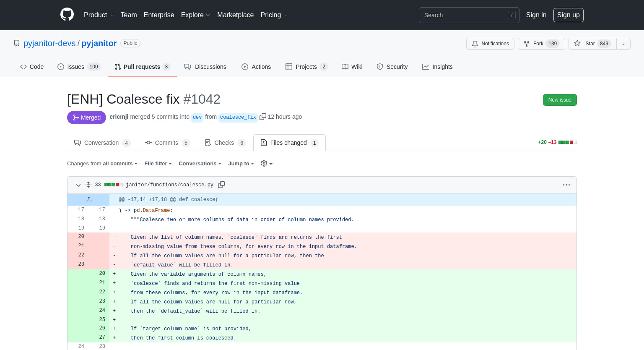
Task: Expand diff lines above line 17
Action: point(88,199)
